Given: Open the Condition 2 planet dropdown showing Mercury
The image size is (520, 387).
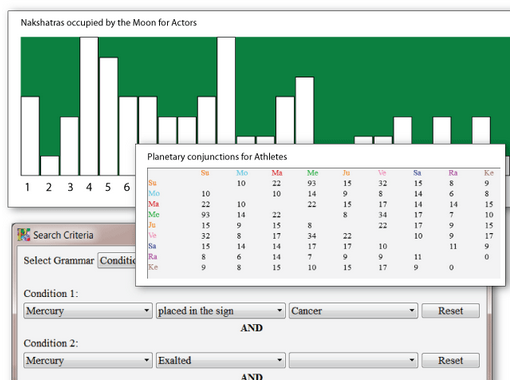Looking at the screenshot, I should point(88,360).
